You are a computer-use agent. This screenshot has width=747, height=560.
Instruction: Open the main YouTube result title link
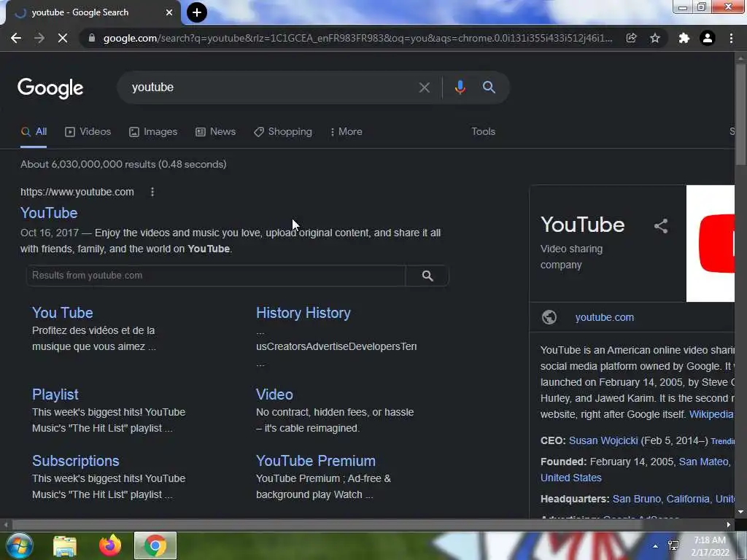click(49, 213)
